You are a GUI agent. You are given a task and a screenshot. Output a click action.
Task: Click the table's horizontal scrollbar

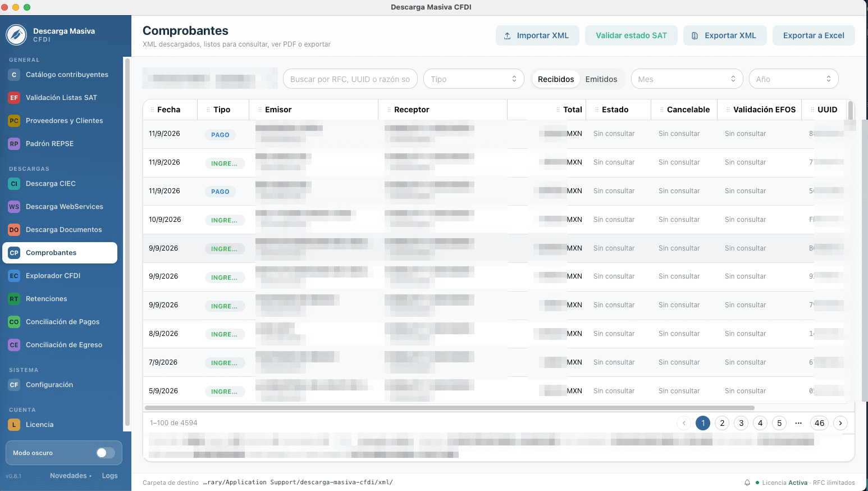449,408
